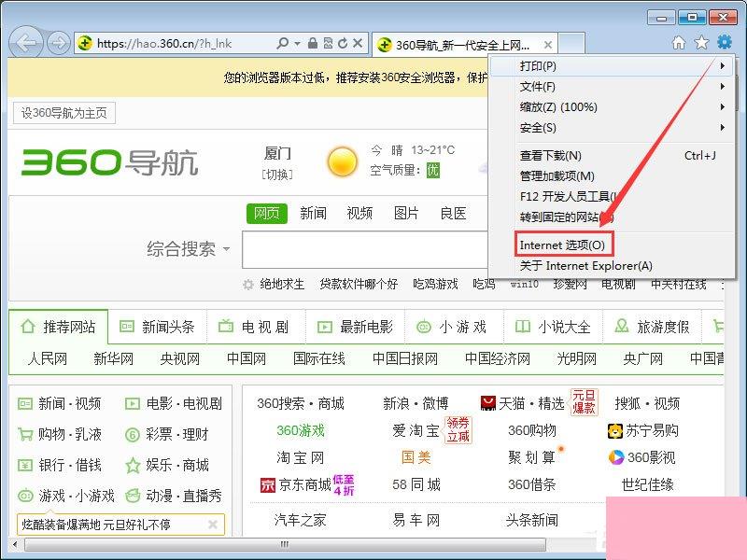Open the 贷款软件哪个好 link
The image size is (747, 560).
pos(359,285)
